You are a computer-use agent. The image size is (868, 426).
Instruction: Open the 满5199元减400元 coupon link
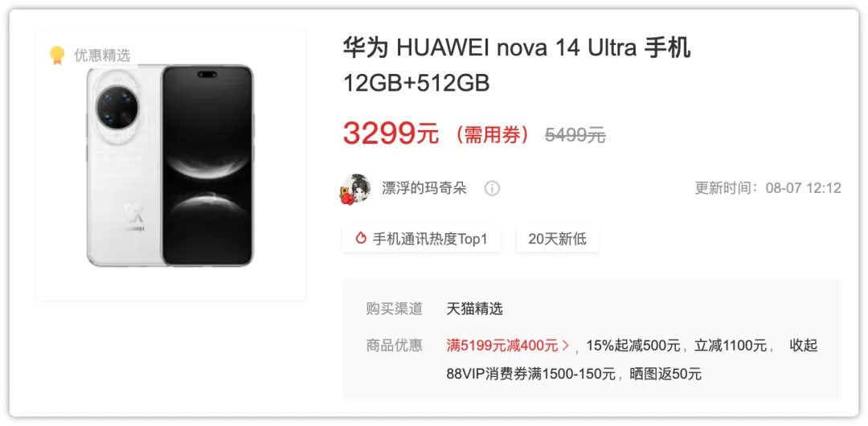click(502, 346)
